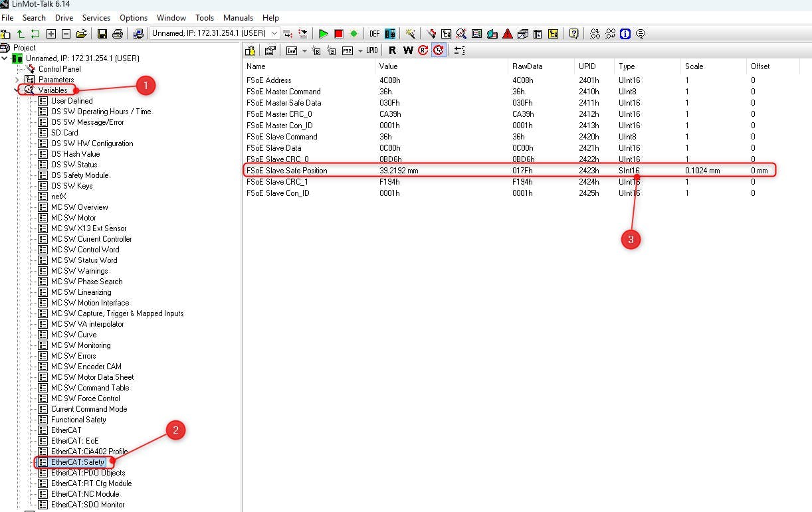The height and width of the screenshot is (512, 812).
Task: Select Functional Safety in variables tree
Action: (78, 420)
